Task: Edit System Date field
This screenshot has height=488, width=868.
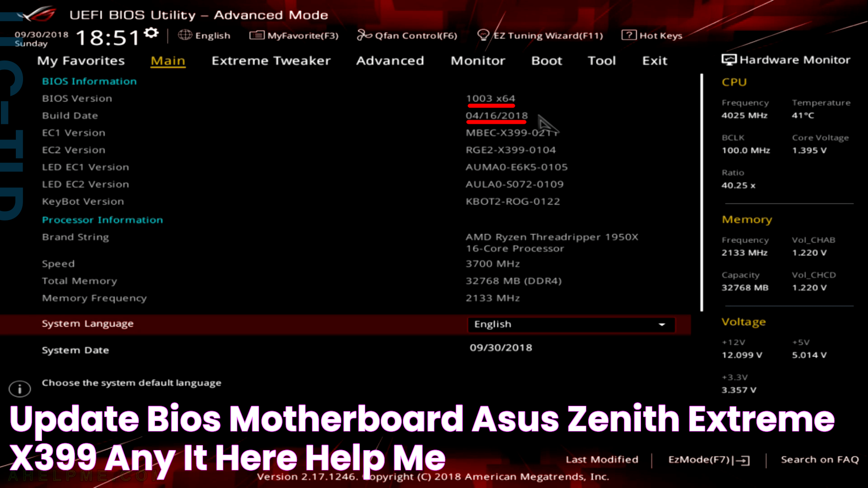Action: pos(501,347)
